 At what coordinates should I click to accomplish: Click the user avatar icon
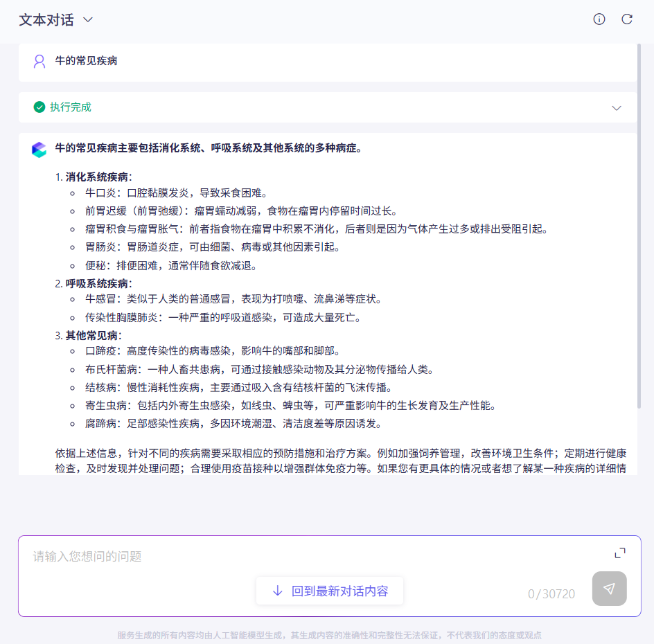(39, 61)
